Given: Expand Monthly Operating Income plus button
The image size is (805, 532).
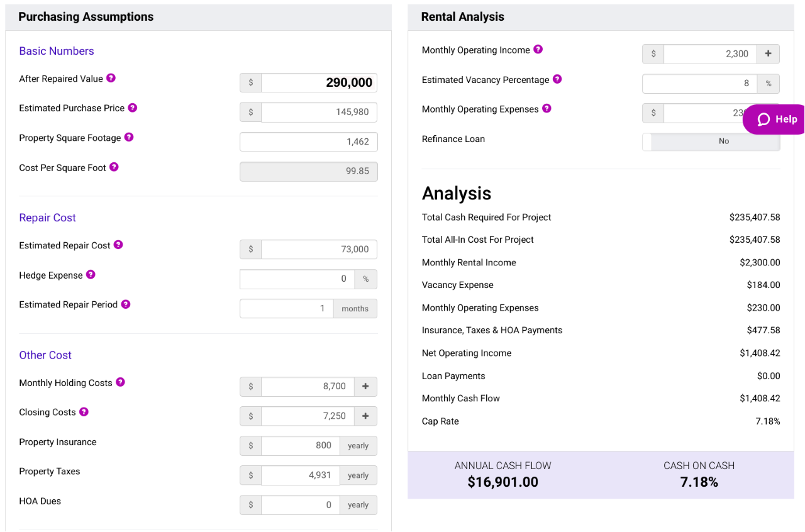Looking at the screenshot, I should pos(768,54).
